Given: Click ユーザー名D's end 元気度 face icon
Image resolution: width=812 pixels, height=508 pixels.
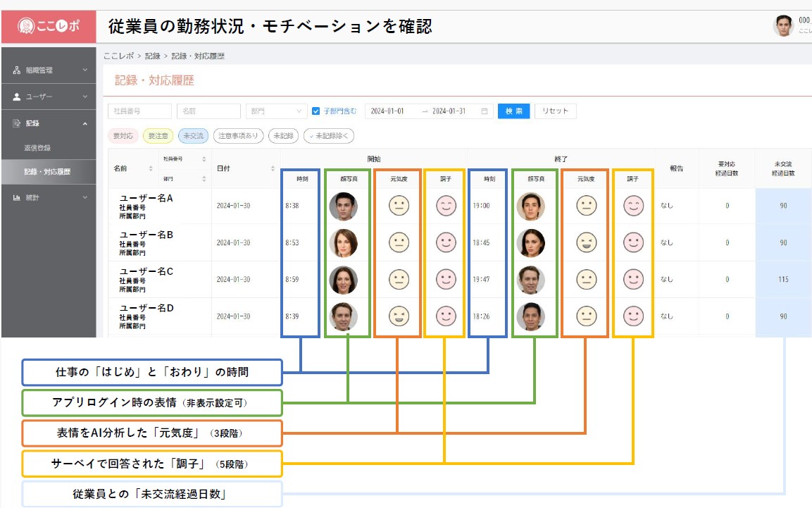Looking at the screenshot, I should click(x=586, y=316).
